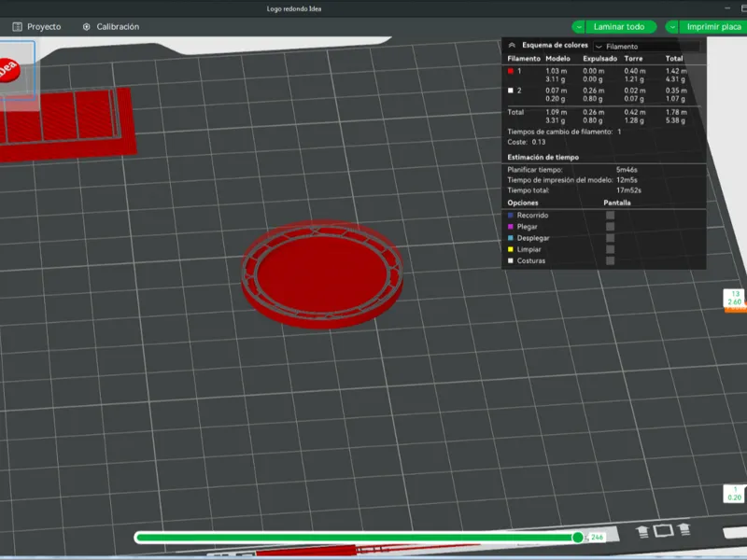Collapse the Esquema de colores panel
This screenshot has height=560, width=747.
[x=512, y=45]
